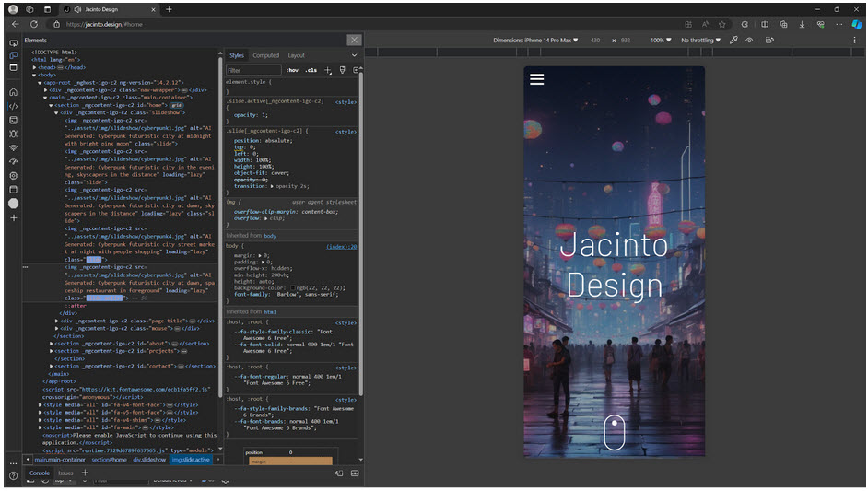
Task: Toggle device emulation icon in DevTools sidebar
Action: point(13,54)
